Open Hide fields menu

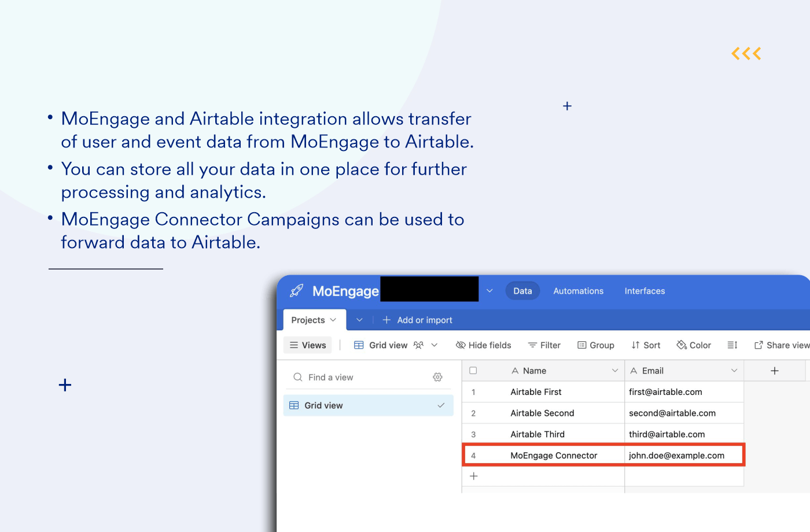coord(484,345)
